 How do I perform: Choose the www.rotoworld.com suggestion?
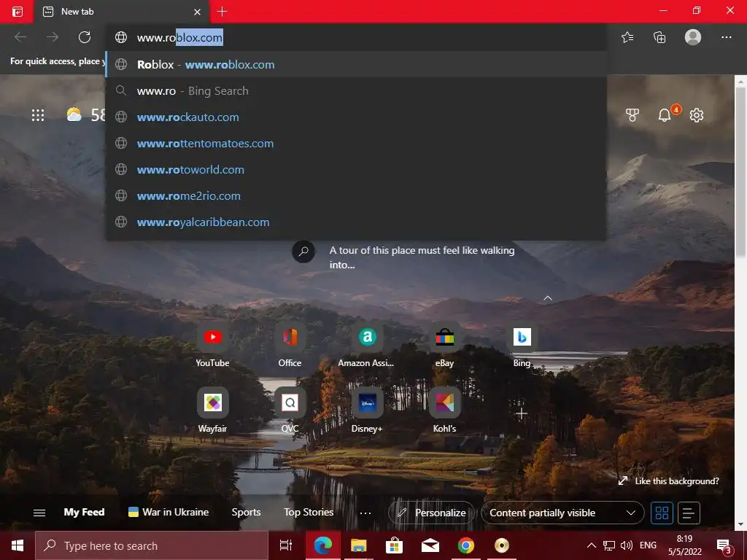[356, 169]
